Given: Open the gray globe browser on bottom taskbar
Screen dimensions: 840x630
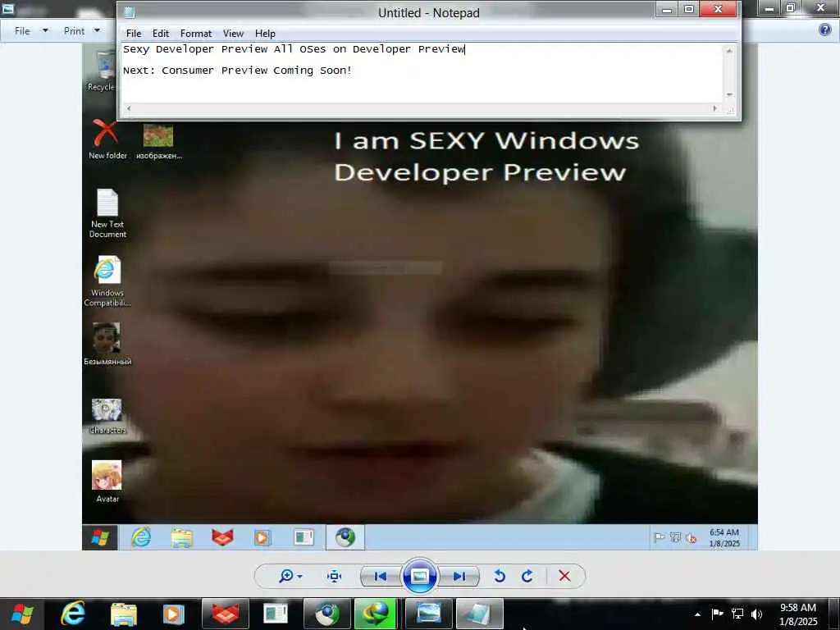Looking at the screenshot, I should (326, 614).
